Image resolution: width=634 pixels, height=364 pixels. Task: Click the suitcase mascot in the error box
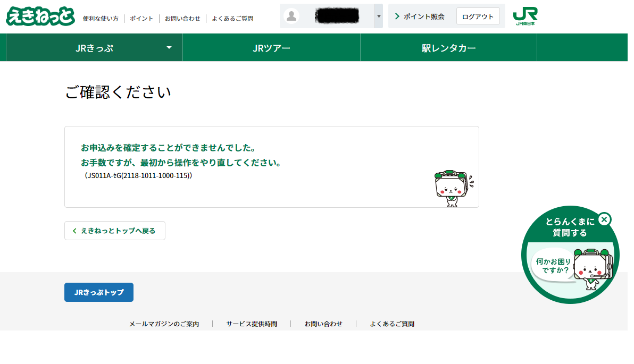coord(453,189)
